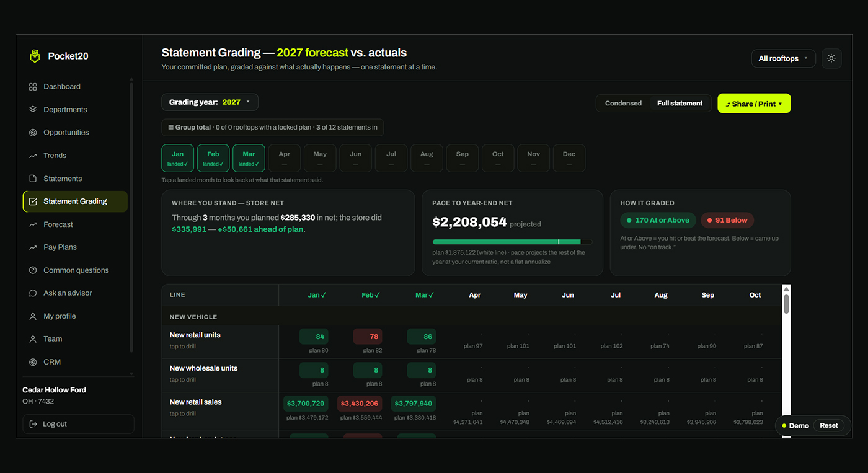Switch to Full statement view
Screen dimensions: 868x473
(x=680, y=104)
